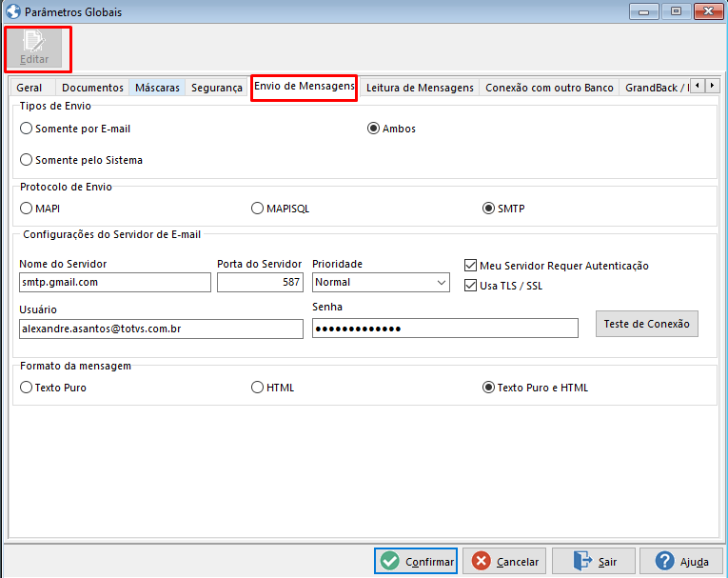728x578 pixels.
Task: Click in Nome do Servidor field
Action: 115,282
